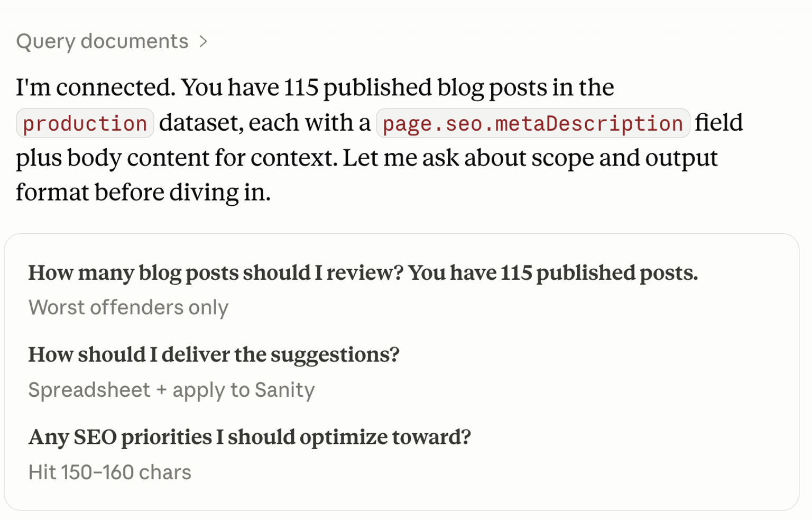Image resolution: width=812 pixels, height=520 pixels.
Task: Click the 'How should I deliver the suggestions?' question
Action: pyautogui.click(x=214, y=354)
